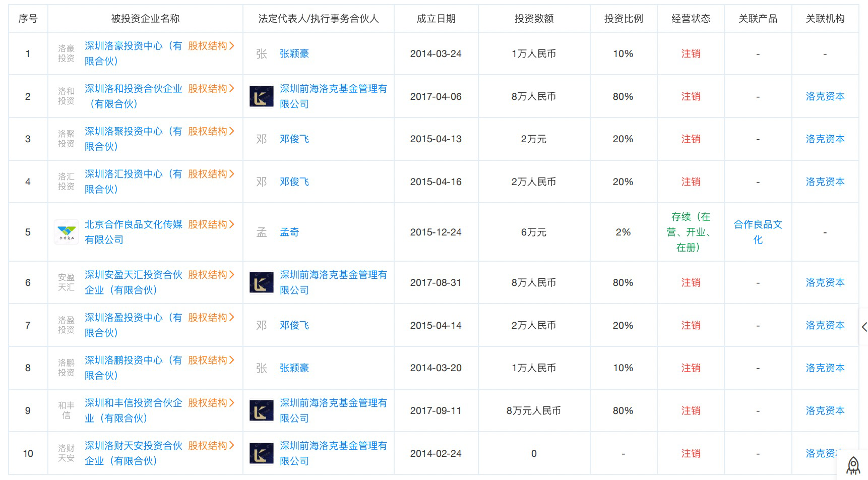Open 洛克资本 link in row 2
868x480 pixels.
(825, 96)
